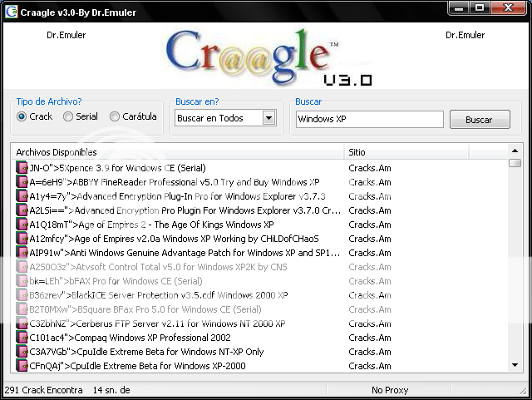Select CpuIdle Extreme Beta XP-2000 text
Viewport: 532px width, 400px height.
[x=137, y=366]
